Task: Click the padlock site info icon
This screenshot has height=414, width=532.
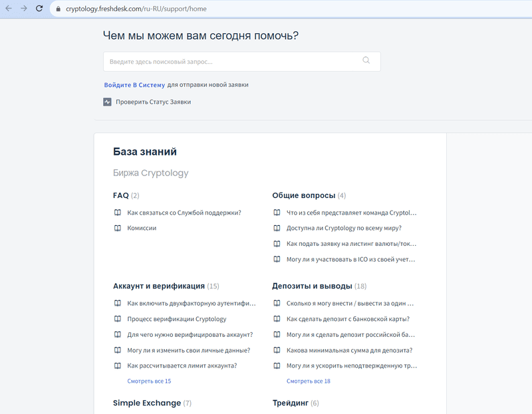Action: (x=59, y=9)
